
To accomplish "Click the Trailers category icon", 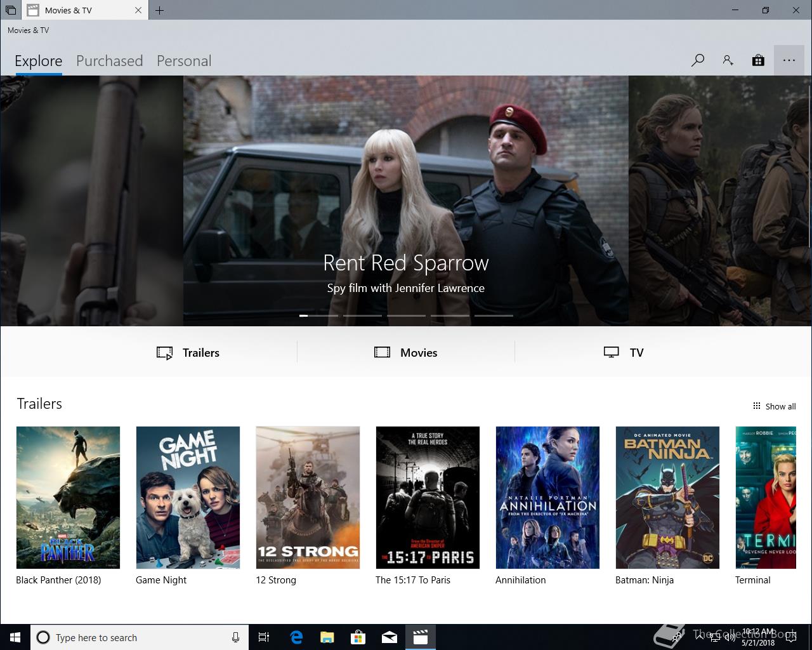I will pyautogui.click(x=164, y=353).
